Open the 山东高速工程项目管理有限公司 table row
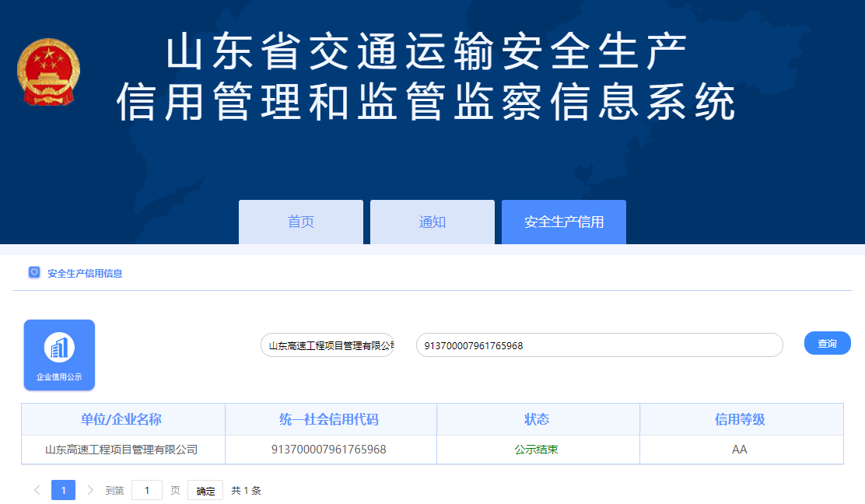The width and height of the screenshot is (865, 504). point(122,450)
